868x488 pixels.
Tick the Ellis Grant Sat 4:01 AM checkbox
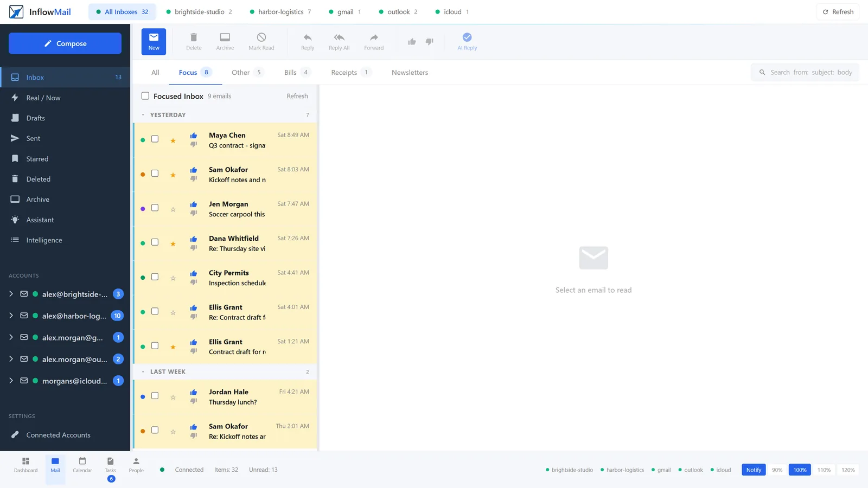point(155,311)
